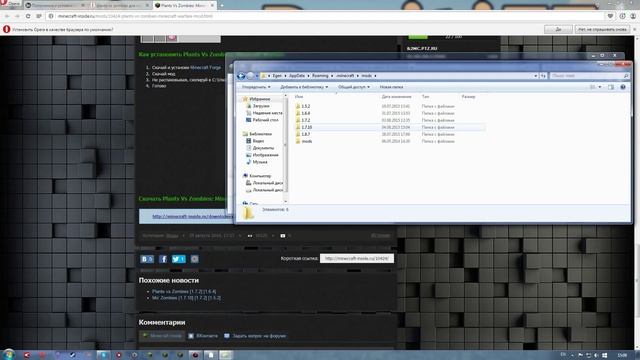
Task: Open Explorer help icon
Action: (623, 87)
